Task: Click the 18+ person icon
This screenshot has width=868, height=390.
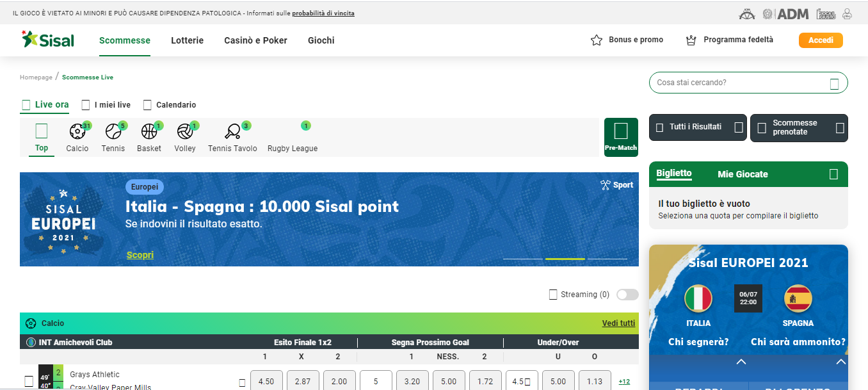Action: tap(848, 13)
